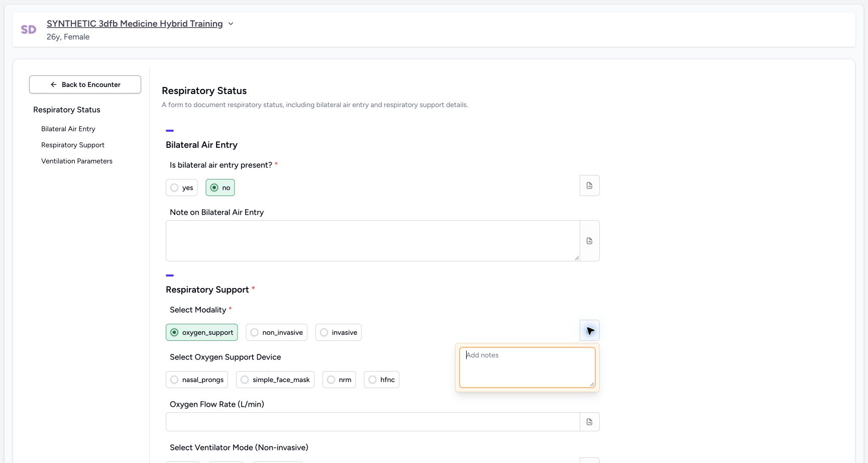Click the SD patient avatar

[29, 30]
